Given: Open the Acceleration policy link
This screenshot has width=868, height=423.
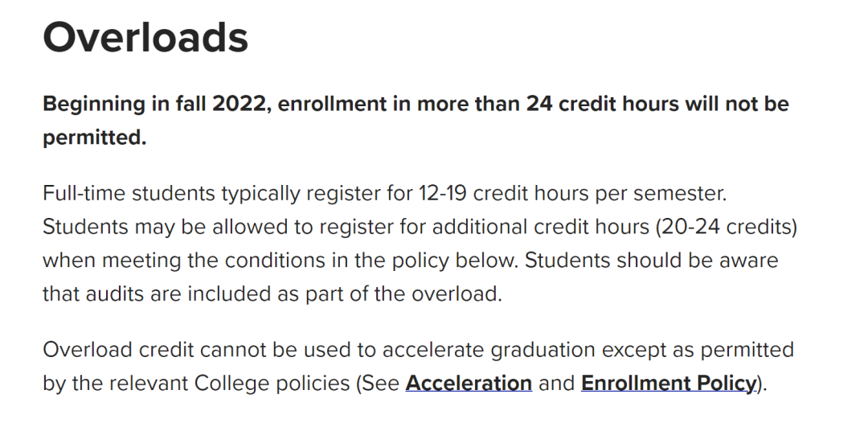Looking at the screenshot, I should 469,383.
